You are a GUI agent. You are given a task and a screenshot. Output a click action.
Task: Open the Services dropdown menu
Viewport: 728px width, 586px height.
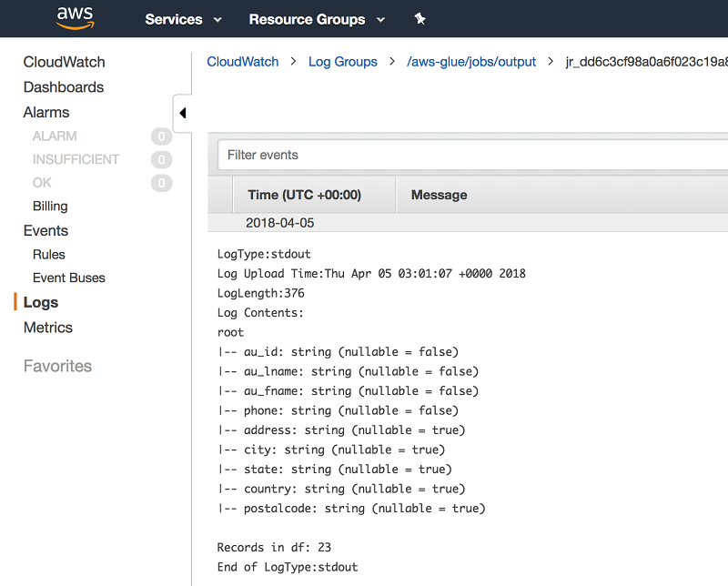183,19
